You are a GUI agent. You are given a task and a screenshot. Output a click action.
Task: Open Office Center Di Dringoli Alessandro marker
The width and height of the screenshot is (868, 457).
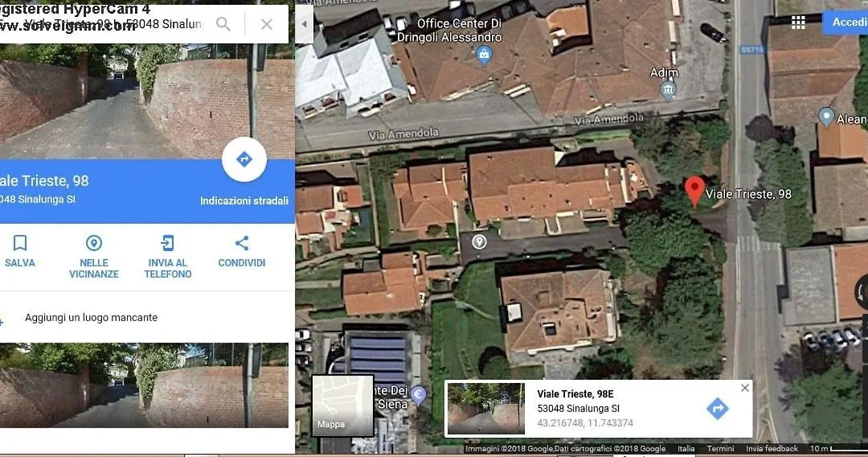click(x=485, y=54)
